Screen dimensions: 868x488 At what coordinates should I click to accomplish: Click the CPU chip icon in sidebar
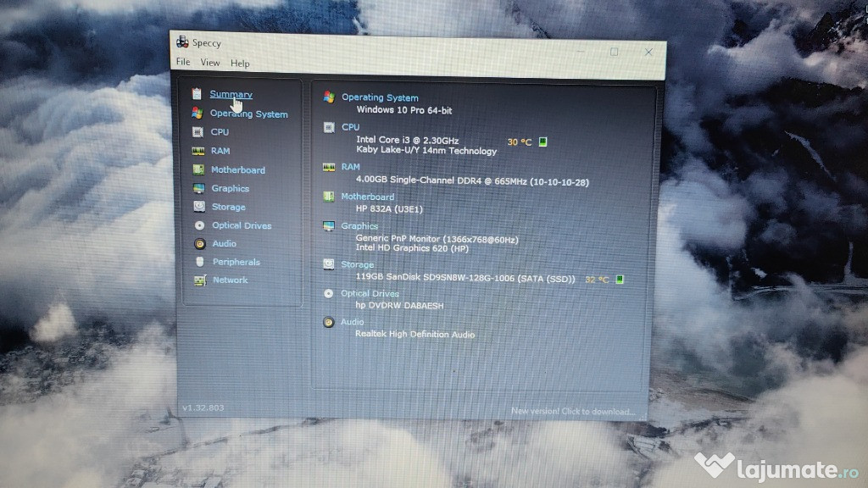click(x=198, y=132)
